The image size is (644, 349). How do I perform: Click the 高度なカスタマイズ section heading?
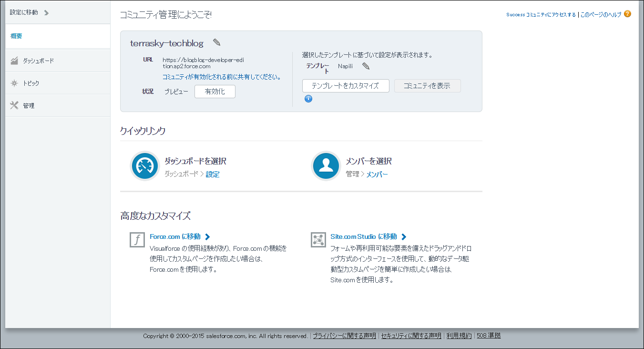pos(155,216)
